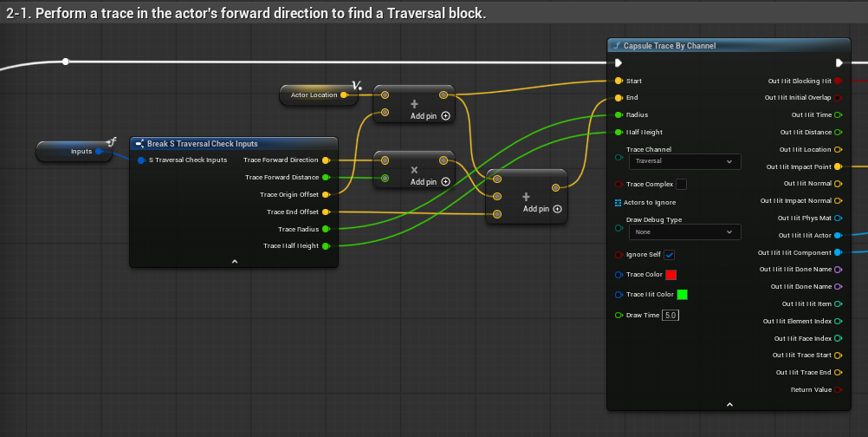Click the Draw Time value field
This screenshot has height=437, width=868.
[x=670, y=315]
